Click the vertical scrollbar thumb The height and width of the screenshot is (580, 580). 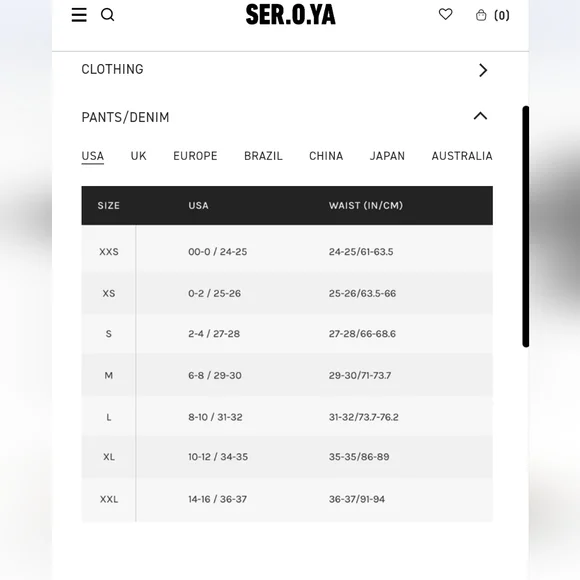pyautogui.click(x=525, y=226)
